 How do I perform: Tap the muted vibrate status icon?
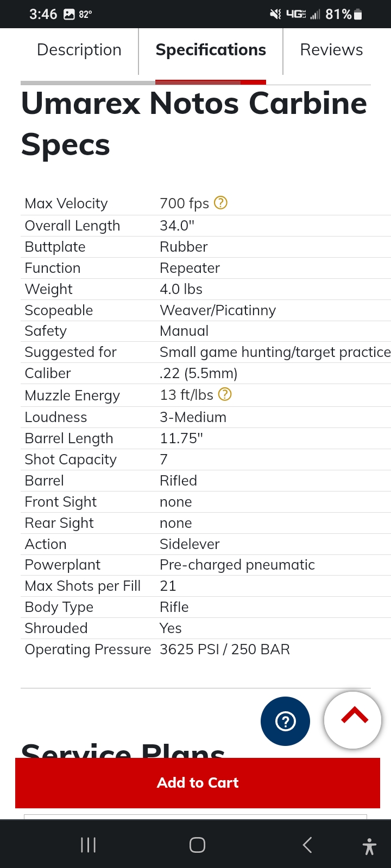click(x=275, y=15)
